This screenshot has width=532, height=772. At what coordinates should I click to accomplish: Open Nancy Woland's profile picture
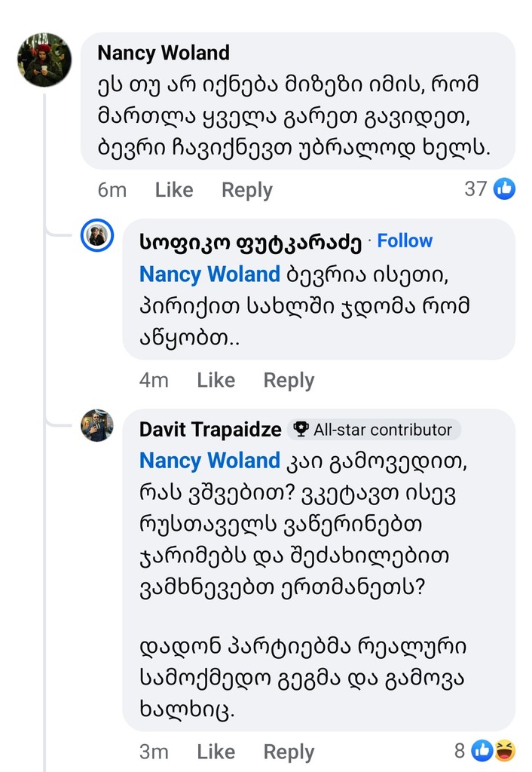44,60
